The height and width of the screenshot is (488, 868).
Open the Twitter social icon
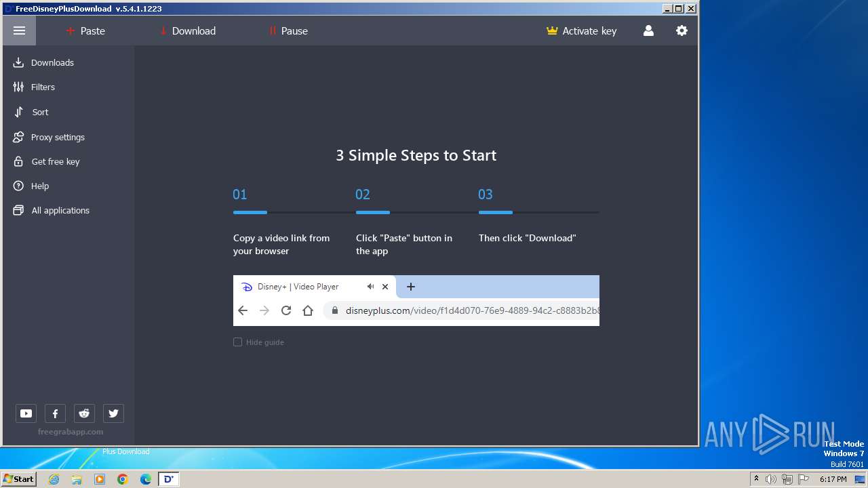click(x=113, y=413)
